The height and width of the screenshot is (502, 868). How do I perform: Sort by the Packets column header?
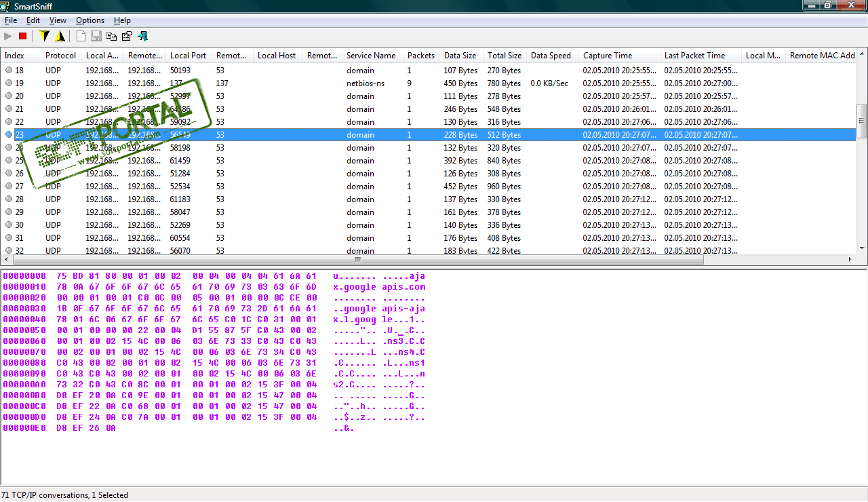pyautogui.click(x=421, y=56)
